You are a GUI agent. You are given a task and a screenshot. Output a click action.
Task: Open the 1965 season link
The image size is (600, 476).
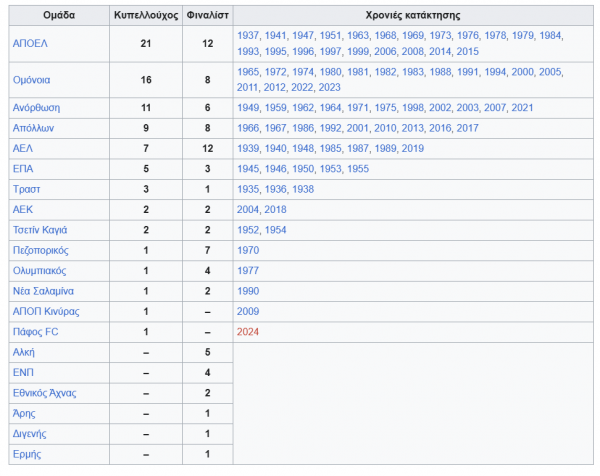point(248,72)
